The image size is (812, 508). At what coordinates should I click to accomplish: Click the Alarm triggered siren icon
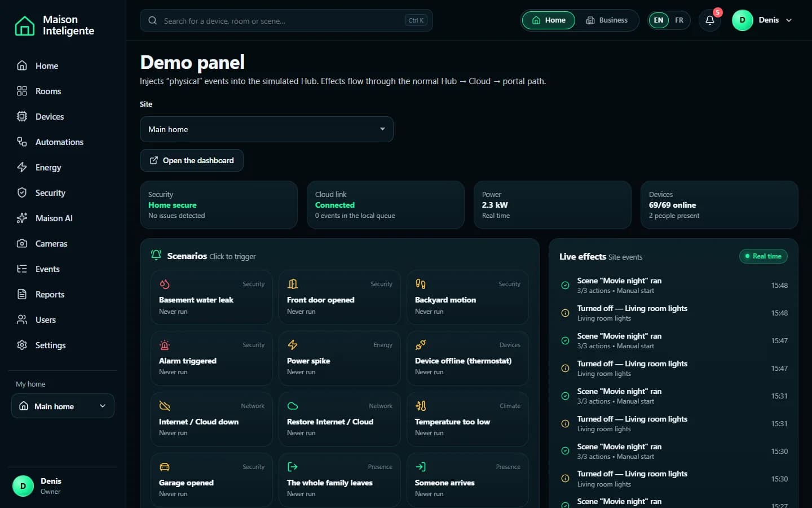(165, 345)
